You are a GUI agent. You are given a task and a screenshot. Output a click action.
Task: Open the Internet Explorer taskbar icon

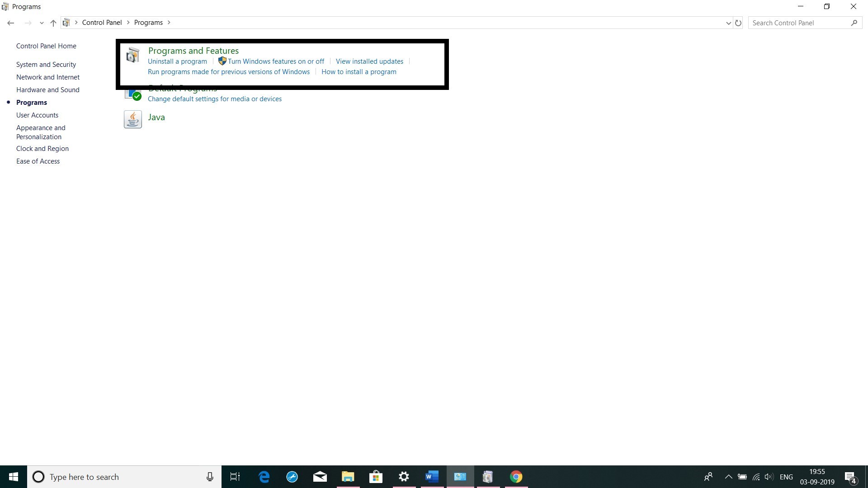[x=264, y=477]
